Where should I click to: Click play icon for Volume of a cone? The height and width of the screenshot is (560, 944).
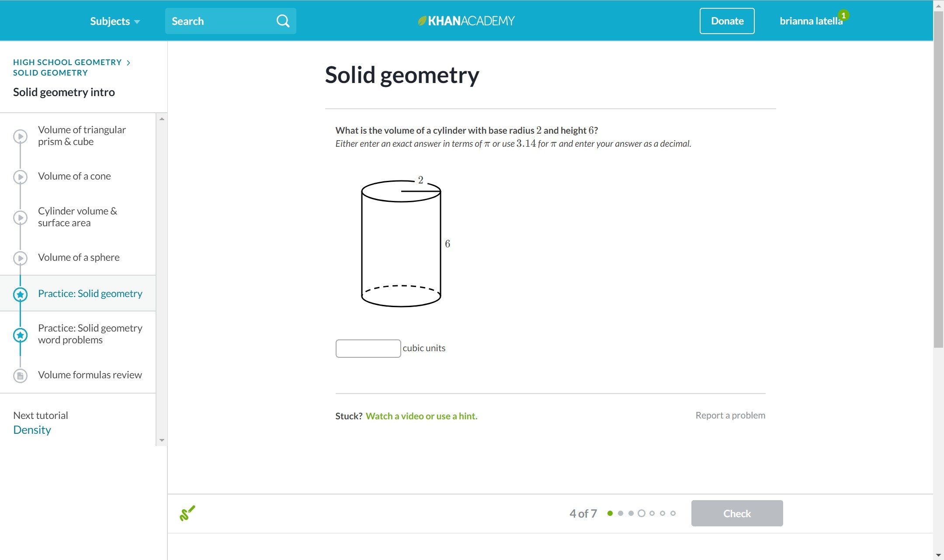pyautogui.click(x=20, y=177)
